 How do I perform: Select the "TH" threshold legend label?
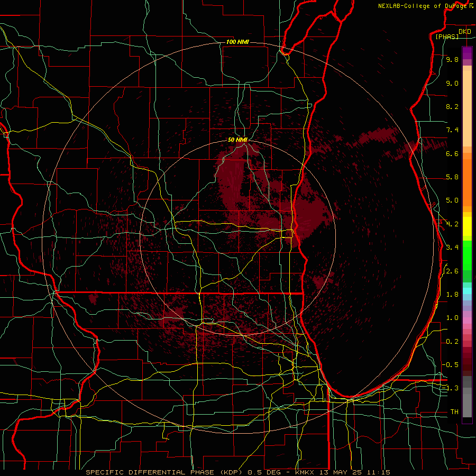pos(454,412)
